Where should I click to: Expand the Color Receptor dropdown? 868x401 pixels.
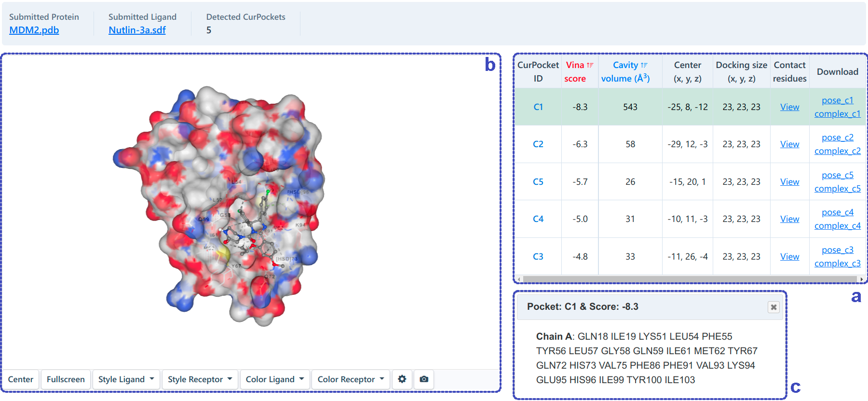(x=351, y=379)
